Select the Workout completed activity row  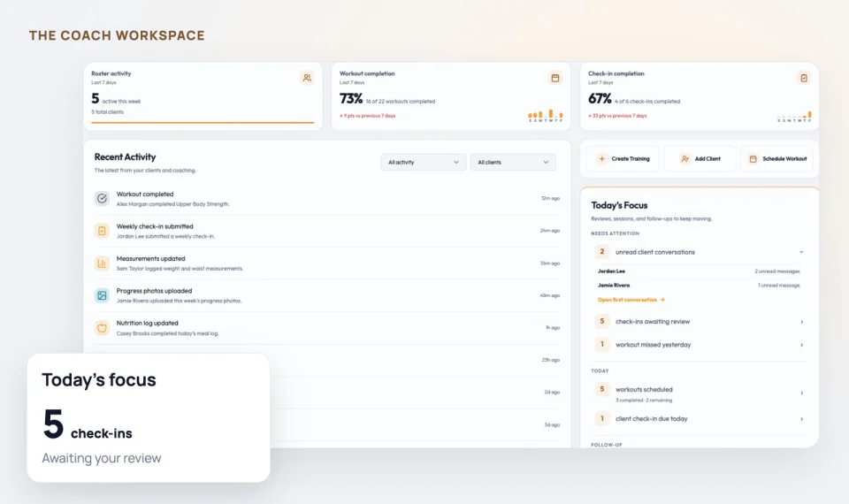click(327, 199)
